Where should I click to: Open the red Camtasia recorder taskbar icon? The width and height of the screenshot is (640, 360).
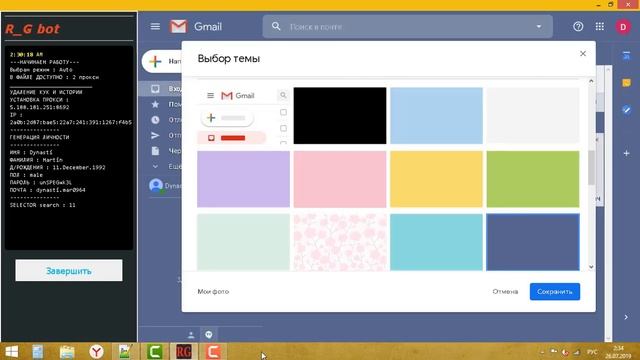click(x=213, y=351)
